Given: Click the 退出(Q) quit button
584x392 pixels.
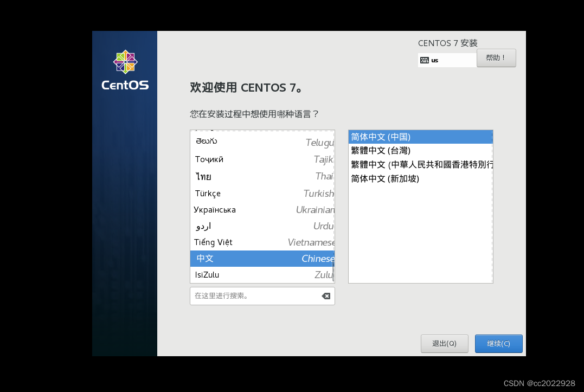Looking at the screenshot, I should 444,344.
